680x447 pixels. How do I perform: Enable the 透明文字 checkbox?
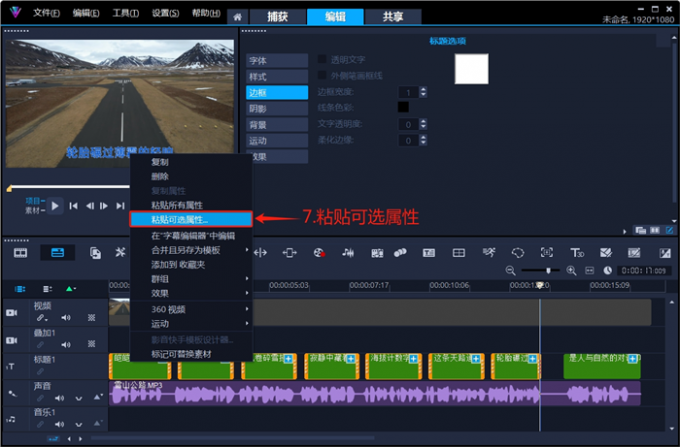coord(322,59)
